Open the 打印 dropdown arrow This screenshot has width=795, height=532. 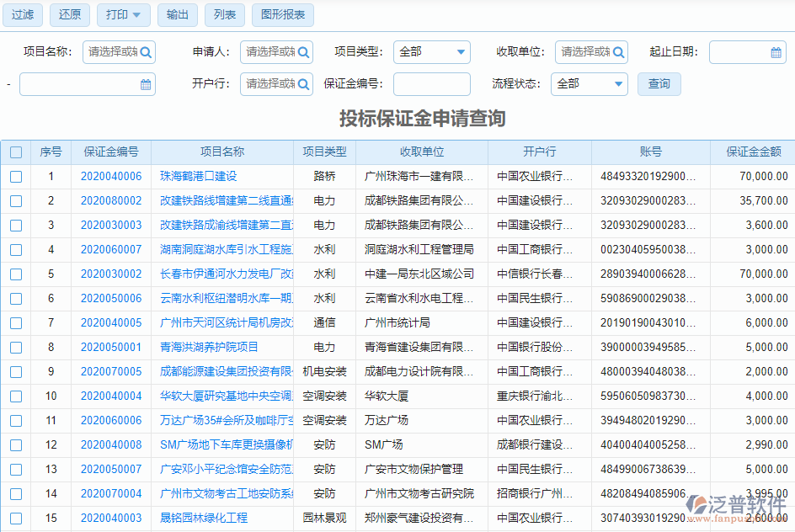[x=137, y=15]
